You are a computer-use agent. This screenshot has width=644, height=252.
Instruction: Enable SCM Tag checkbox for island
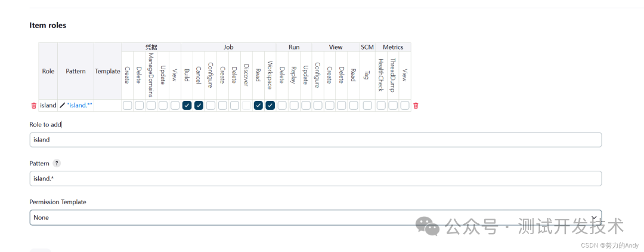pyautogui.click(x=367, y=105)
